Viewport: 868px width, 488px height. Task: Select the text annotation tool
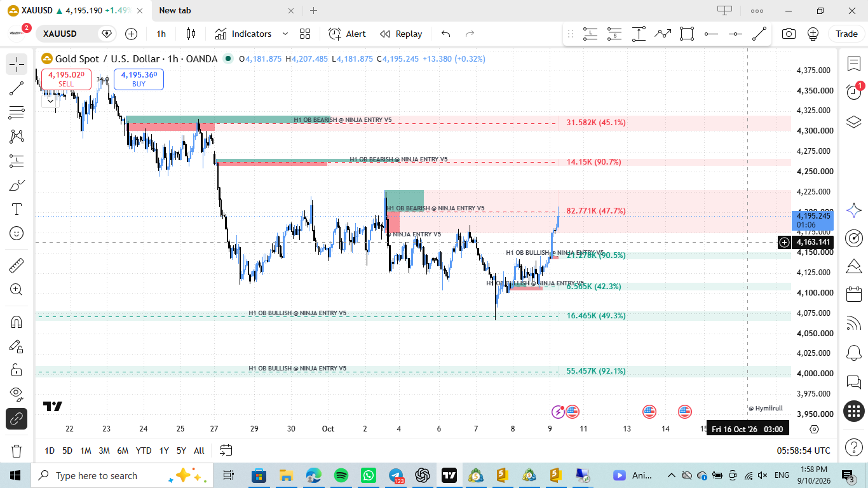click(x=17, y=209)
